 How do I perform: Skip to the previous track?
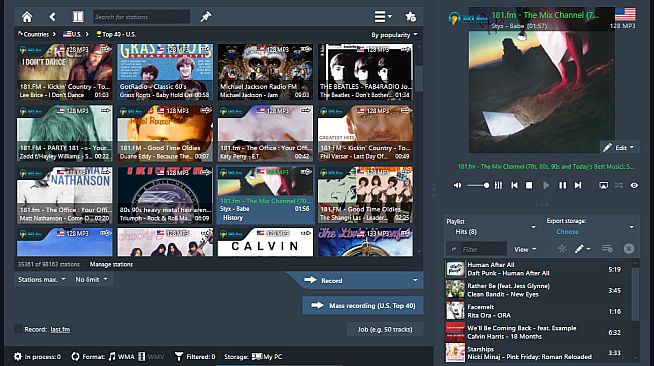(514, 185)
